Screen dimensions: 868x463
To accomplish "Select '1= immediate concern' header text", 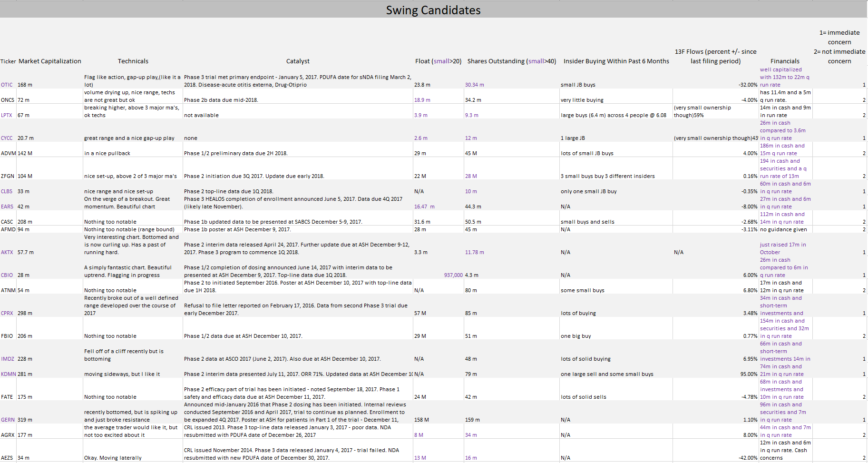I will pos(839,37).
